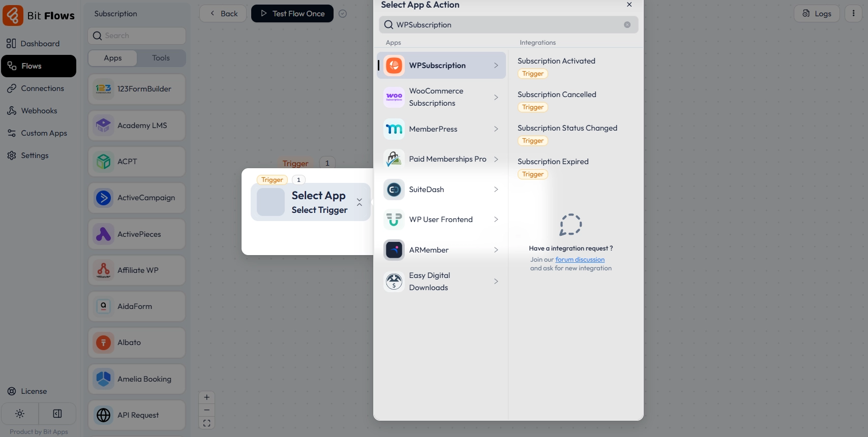Switch to the Apps tab

click(113, 58)
